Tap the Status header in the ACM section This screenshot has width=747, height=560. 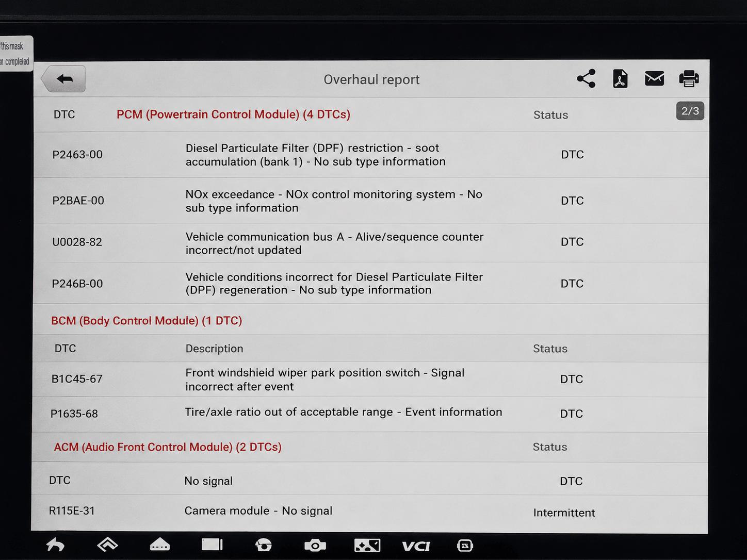550,447
